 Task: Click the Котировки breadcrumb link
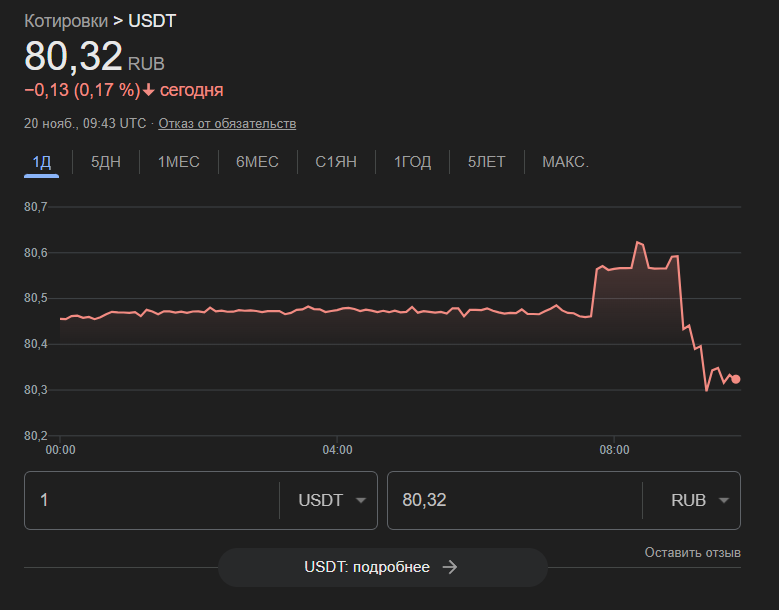tap(66, 21)
